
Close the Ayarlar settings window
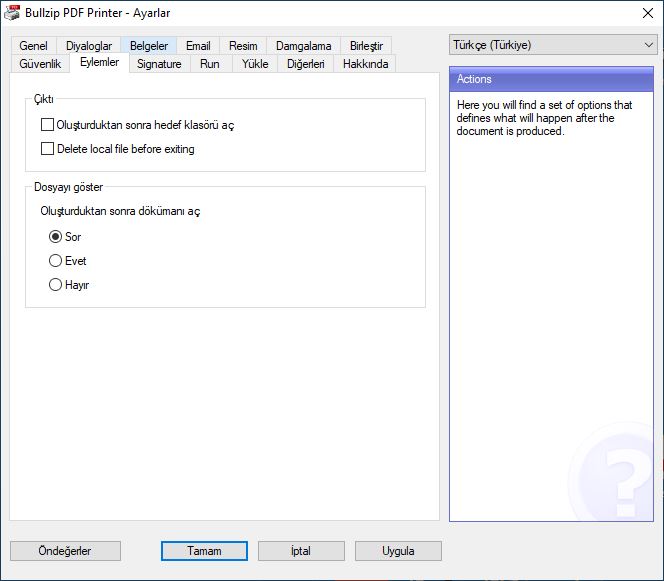(x=647, y=13)
